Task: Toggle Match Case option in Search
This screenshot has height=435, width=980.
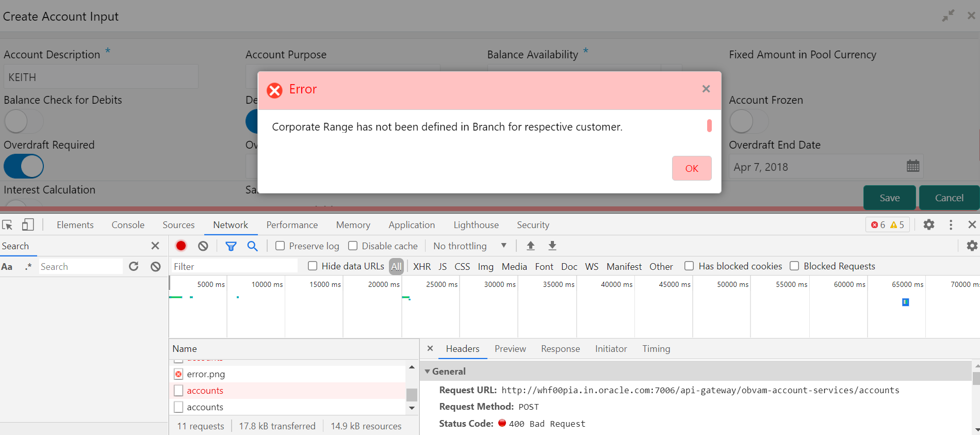Action: coord(7,266)
